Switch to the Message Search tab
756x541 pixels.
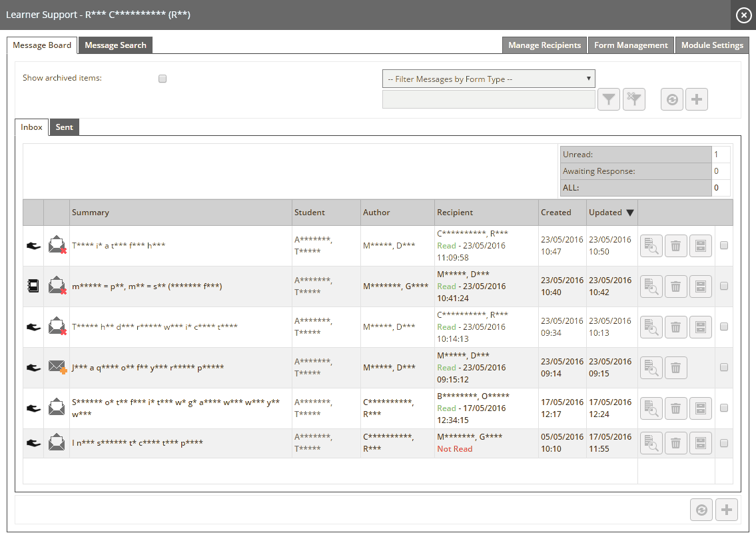(115, 45)
